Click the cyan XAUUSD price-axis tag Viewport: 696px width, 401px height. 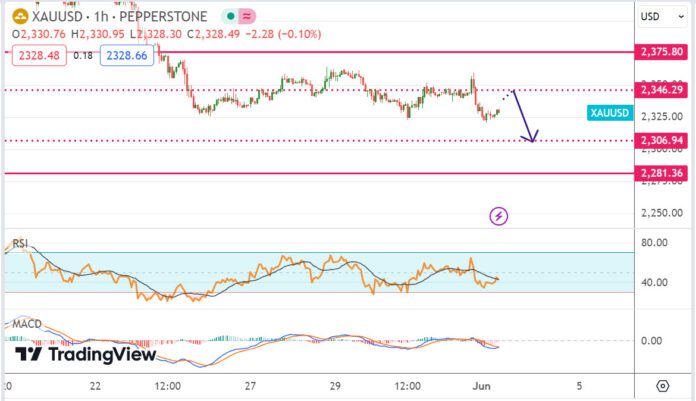[609, 114]
